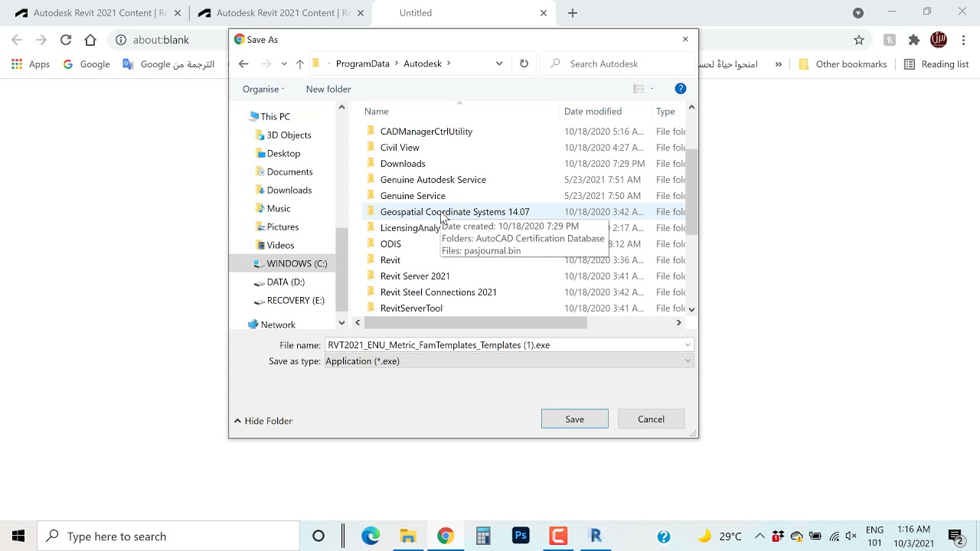Viewport: 980px width, 551px height.
Task: Click the New folder button
Action: pos(328,89)
